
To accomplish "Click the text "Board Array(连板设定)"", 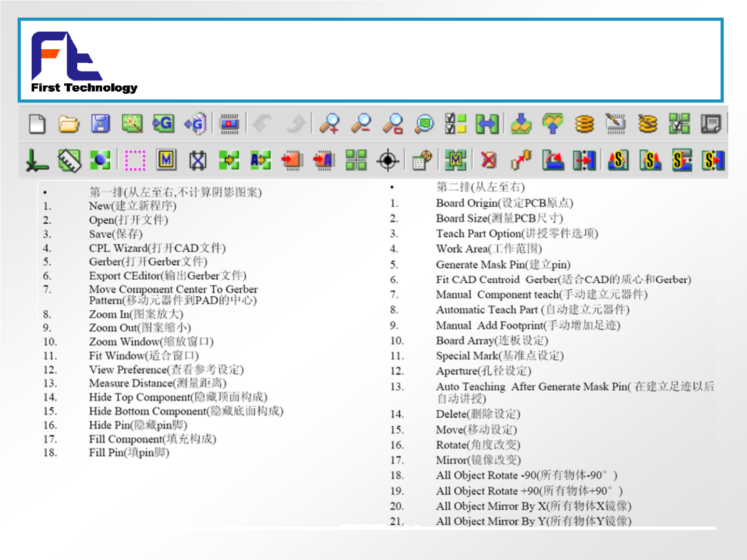I will click(x=492, y=341).
